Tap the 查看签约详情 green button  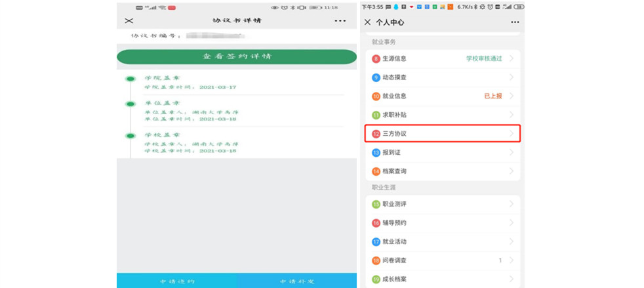coord(237,56)
